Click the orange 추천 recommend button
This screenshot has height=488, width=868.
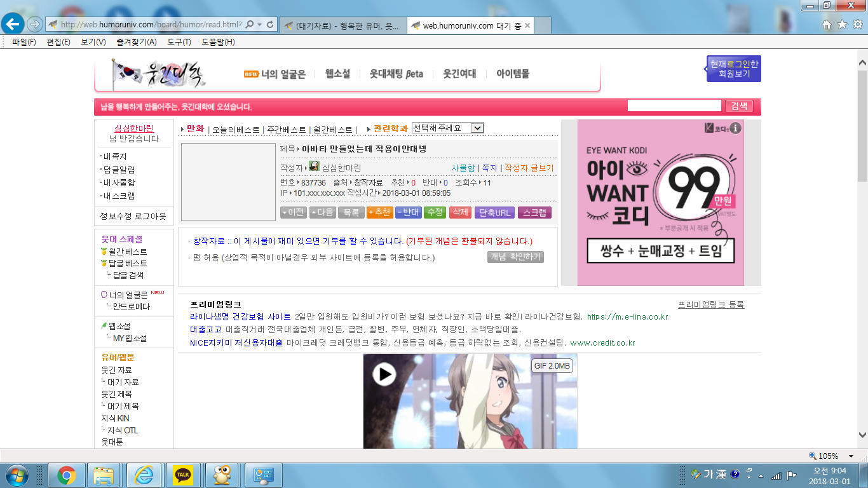click(380, 212)
